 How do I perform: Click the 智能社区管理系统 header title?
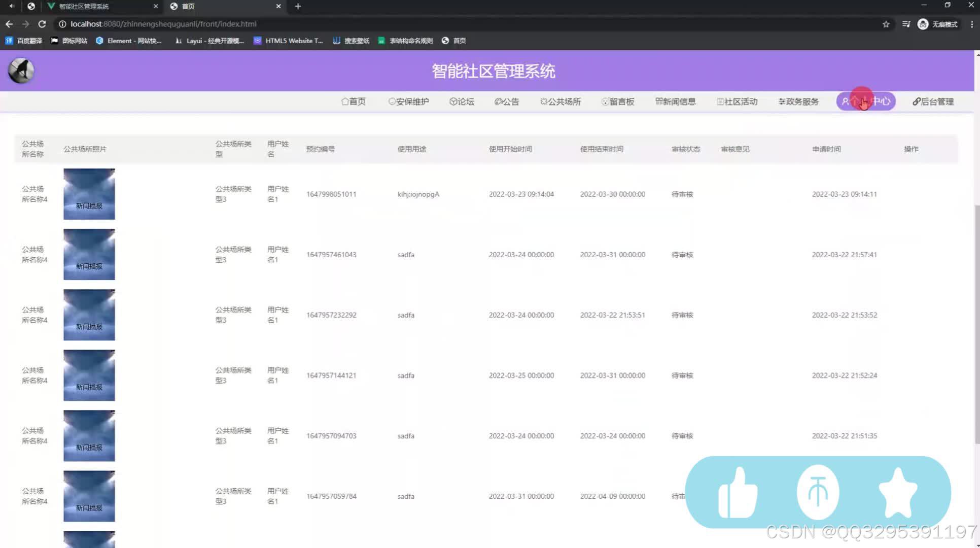point(494,71)
